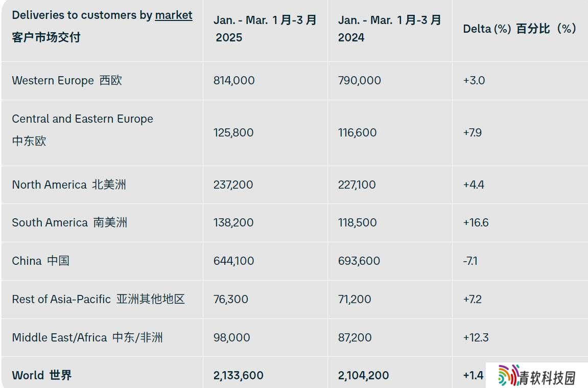Click the 2,104,200 world 2024 cell
588x388 pixels.
coord(363,375)
